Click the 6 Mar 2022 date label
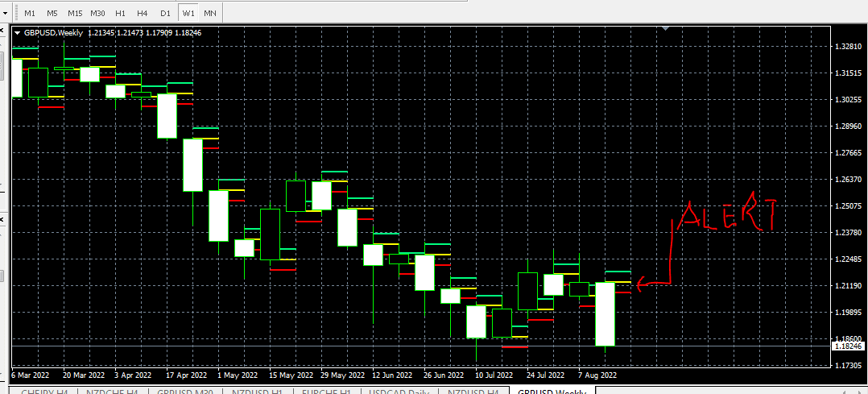This screenshot has width=868, height=394. 31,375
